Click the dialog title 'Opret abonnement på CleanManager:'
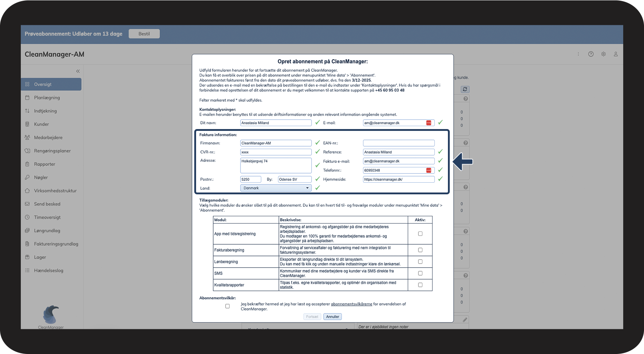The height and width of the screenshot is (354, 644). [x=323, y=62]
